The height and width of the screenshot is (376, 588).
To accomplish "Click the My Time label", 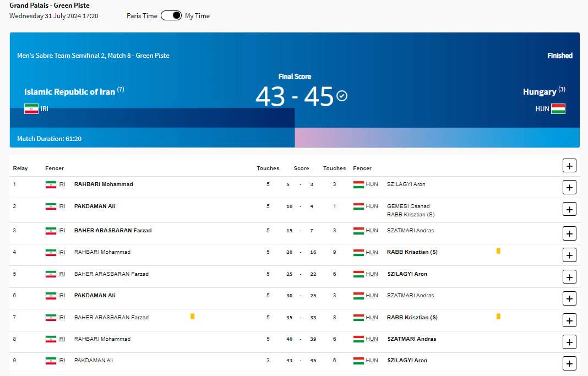I will [197, 16].
